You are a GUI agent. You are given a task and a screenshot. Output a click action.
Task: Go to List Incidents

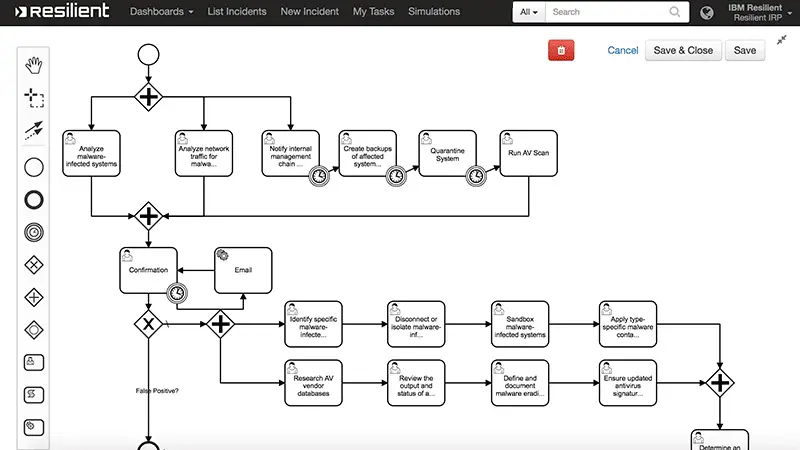[x=237, y=11]
